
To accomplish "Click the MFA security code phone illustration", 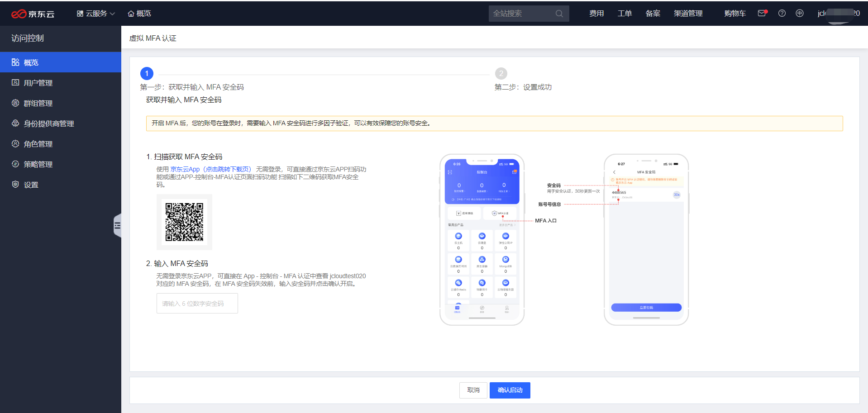I will (x=646, y=239).
